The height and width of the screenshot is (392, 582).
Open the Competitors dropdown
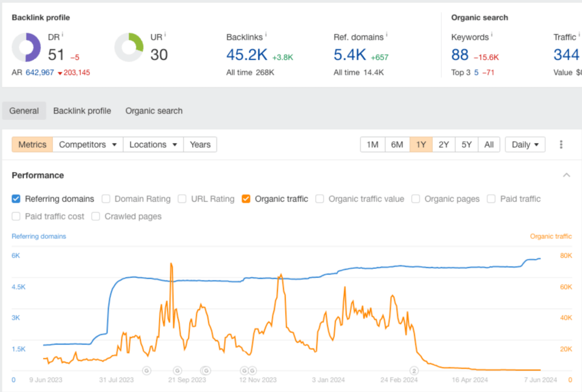(88, 144)
